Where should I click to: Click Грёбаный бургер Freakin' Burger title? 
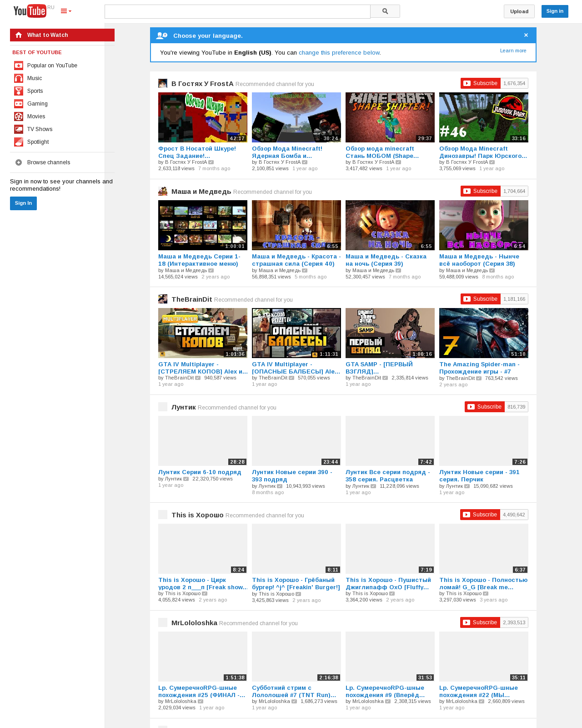(296, 584)
